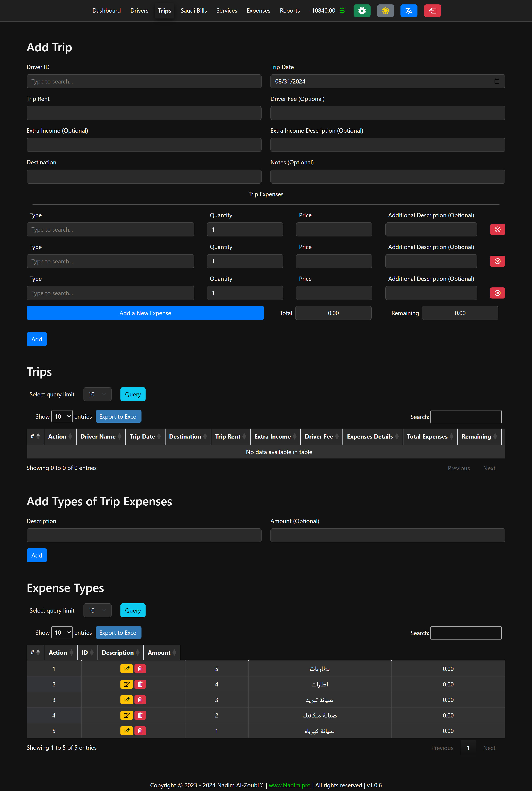Sort Trips table by Trip Date
The width and height of the screenshot is (532, 791).
[x=145, y=437]
